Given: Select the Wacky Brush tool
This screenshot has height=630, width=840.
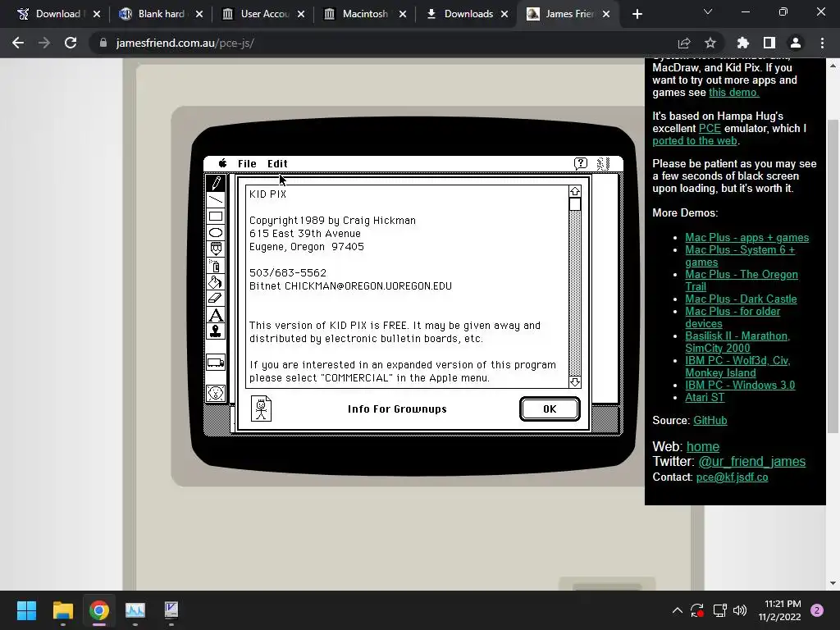Looking at the screenshot, I should 216,249.
